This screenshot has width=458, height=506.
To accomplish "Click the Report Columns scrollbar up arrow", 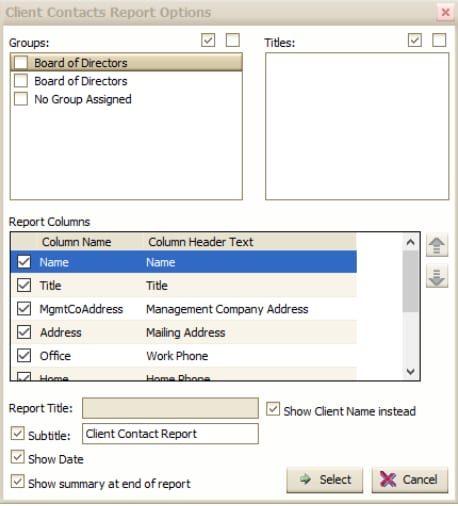I will pos(411,242).
